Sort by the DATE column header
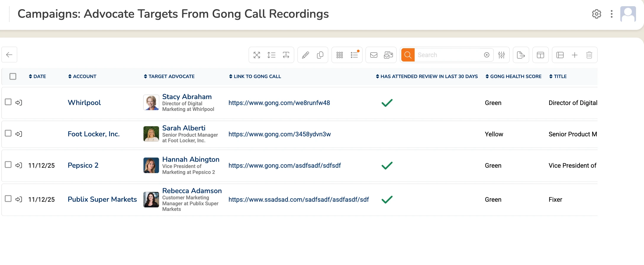Viewport: 644px width, 265px height. click(37, 76)
